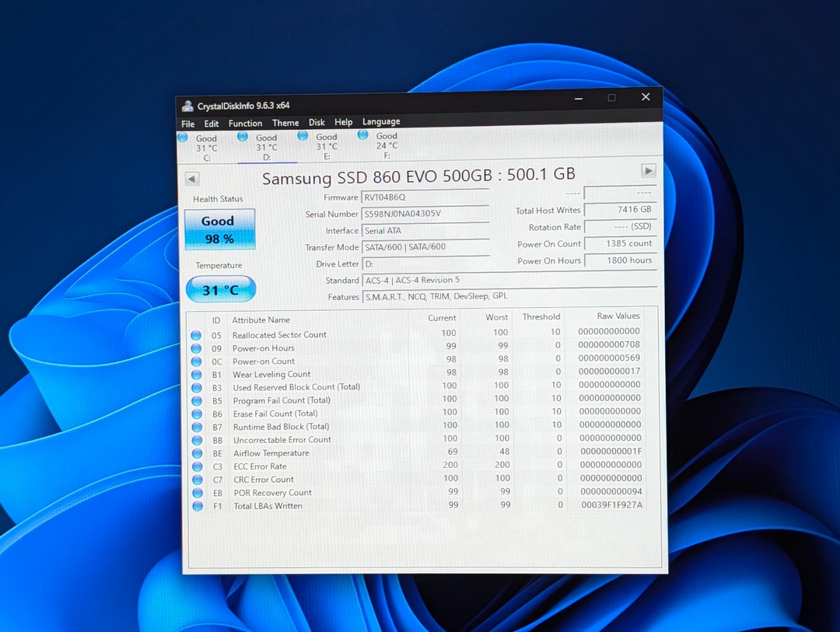Open the File menu
The width and height of the screenshot is (840, 632).
click(x=188, y=124)
